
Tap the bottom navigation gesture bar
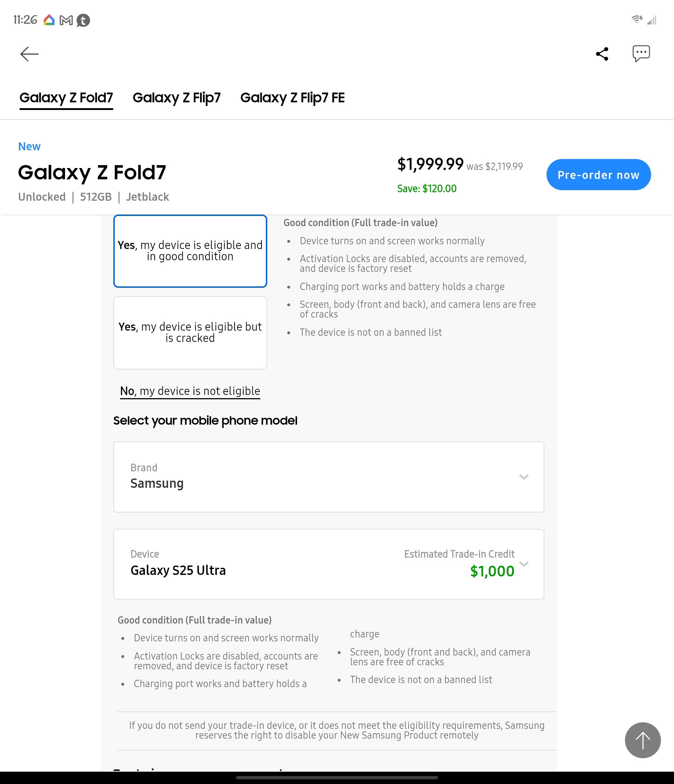pyautogui.click(x=337, y=777)
